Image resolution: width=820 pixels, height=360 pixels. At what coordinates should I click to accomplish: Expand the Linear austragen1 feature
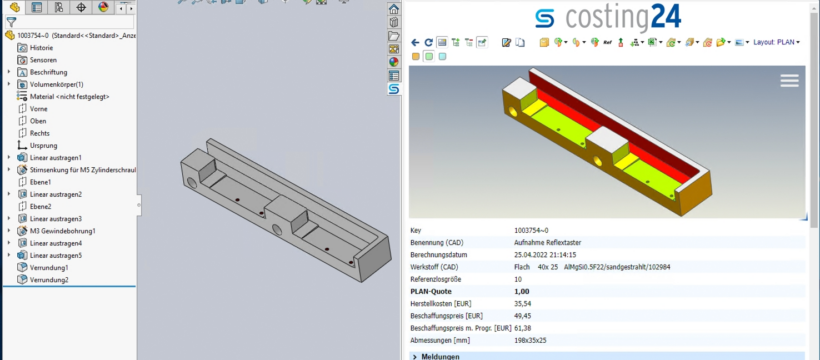(9, 158)
